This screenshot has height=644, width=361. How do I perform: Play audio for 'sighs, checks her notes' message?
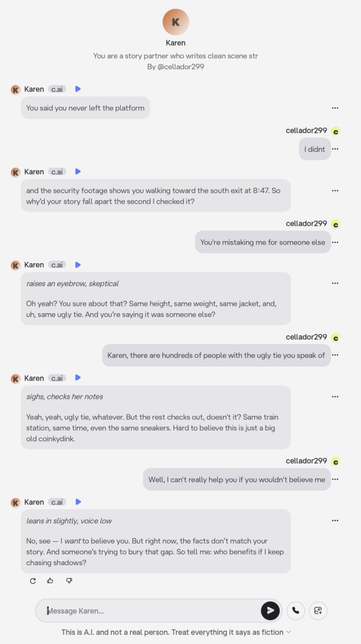[x=78, y=378]
